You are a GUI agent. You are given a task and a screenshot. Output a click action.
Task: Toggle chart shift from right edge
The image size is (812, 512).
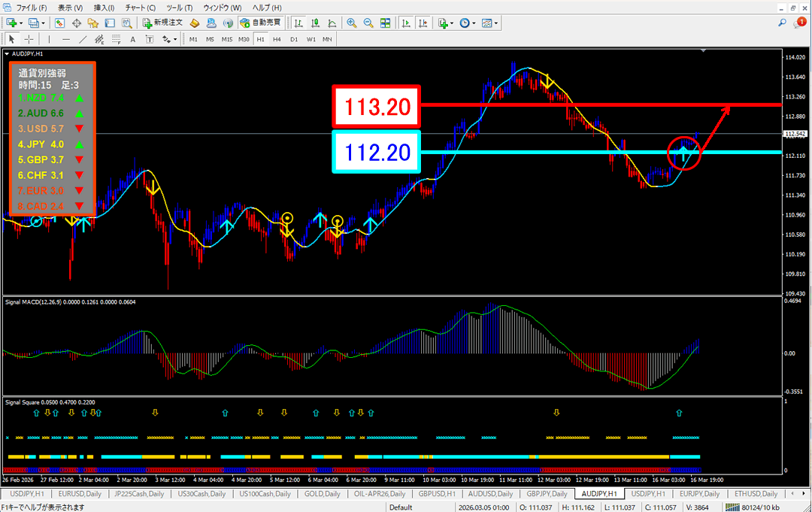(x=423, y=23)
